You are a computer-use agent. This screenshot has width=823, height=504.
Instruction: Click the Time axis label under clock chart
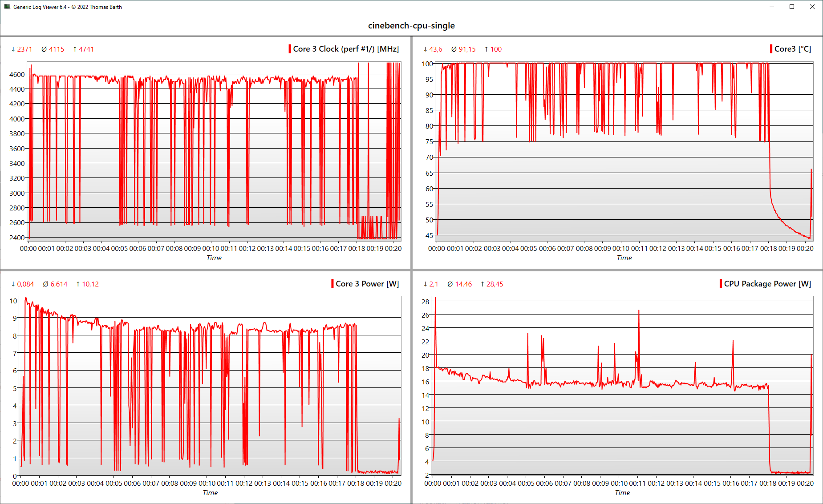pos(214,258)
